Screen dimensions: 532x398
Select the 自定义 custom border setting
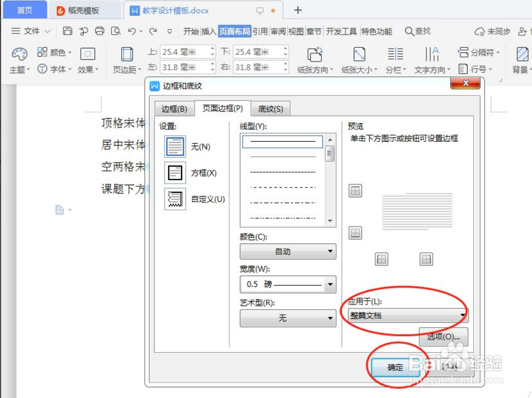pyautogui.click(x=174, y=200)
